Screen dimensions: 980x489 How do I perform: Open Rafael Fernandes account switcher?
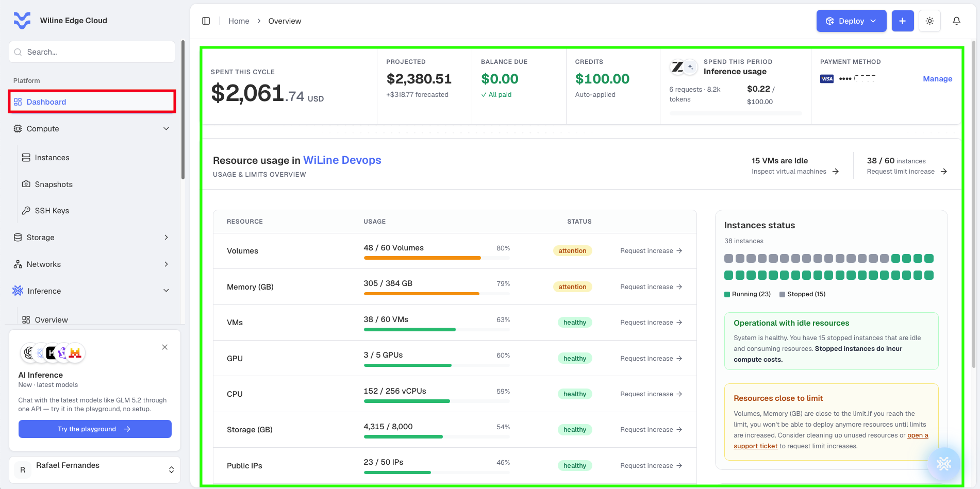(x=95, y=470)
